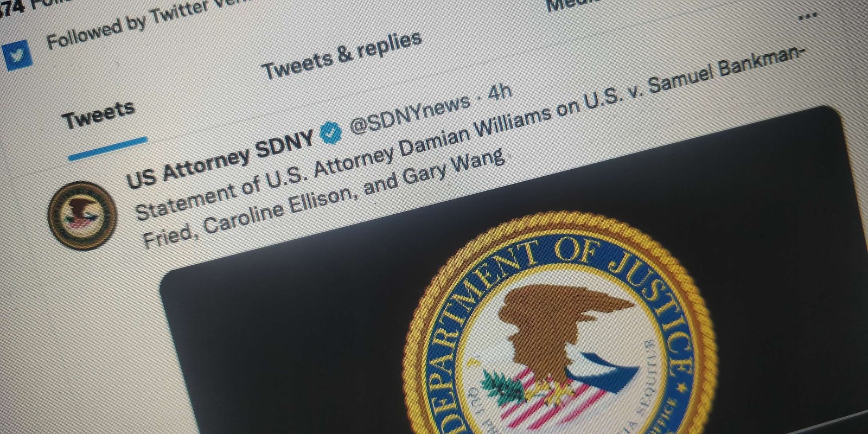Click the 4h tweet timestamp

pos(500,92)
